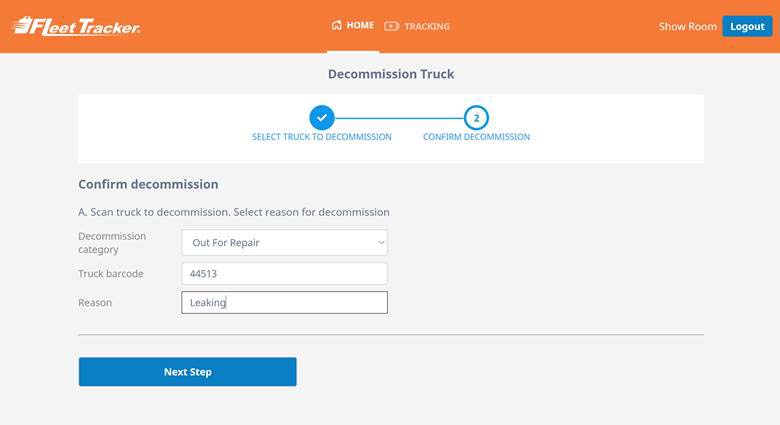780x425 pixels.
Task: Click the Show Room link
Action: [687, 26]
